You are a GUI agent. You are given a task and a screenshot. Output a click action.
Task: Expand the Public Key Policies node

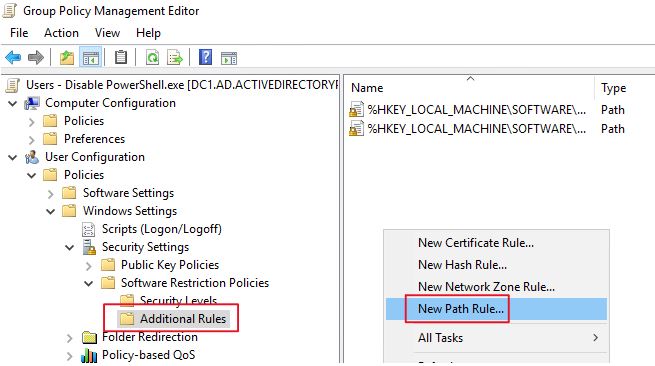[x=89, y=266]
